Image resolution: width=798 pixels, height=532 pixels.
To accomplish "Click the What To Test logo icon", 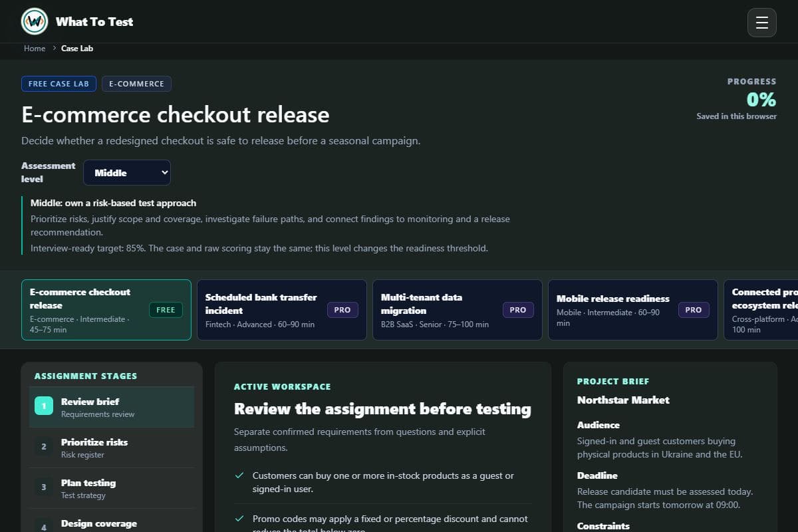I will [35, 21].
